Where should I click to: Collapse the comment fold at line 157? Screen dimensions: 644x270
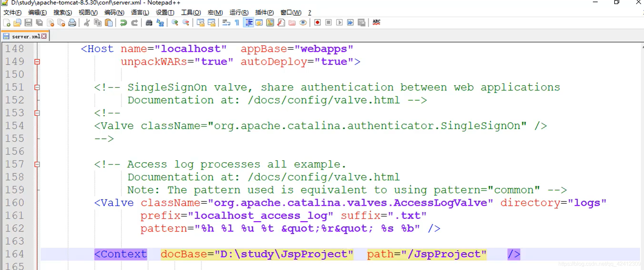[x=37, y=165]
